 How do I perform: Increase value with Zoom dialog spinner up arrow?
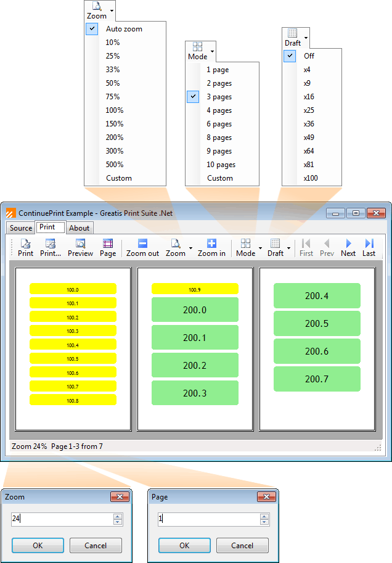click(x=118, y=516)
